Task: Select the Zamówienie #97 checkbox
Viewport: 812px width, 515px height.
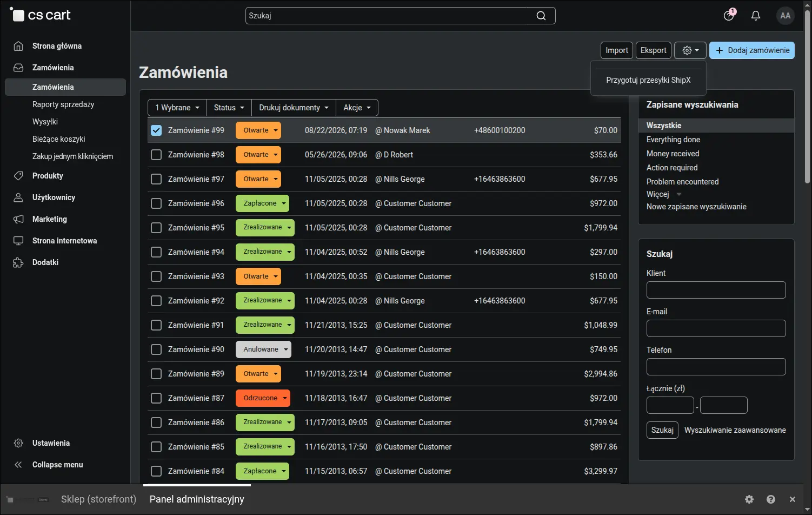Action: pyautogui.click(x=156, y=179)
